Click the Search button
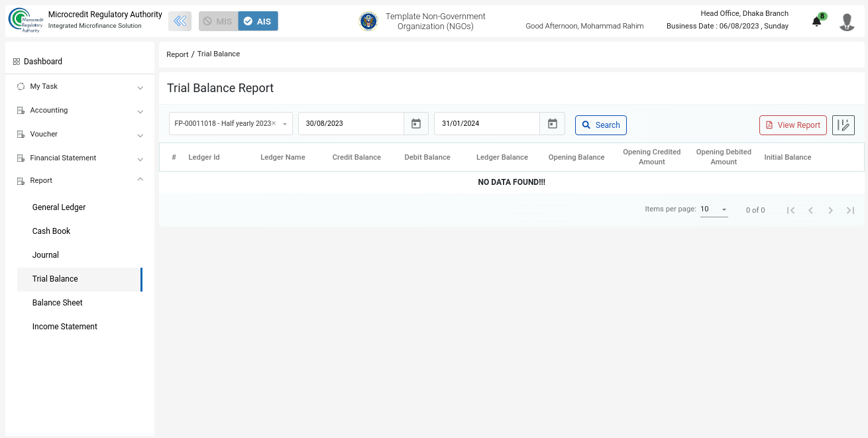This screenshot has height=438, width=868. (600, 125)
